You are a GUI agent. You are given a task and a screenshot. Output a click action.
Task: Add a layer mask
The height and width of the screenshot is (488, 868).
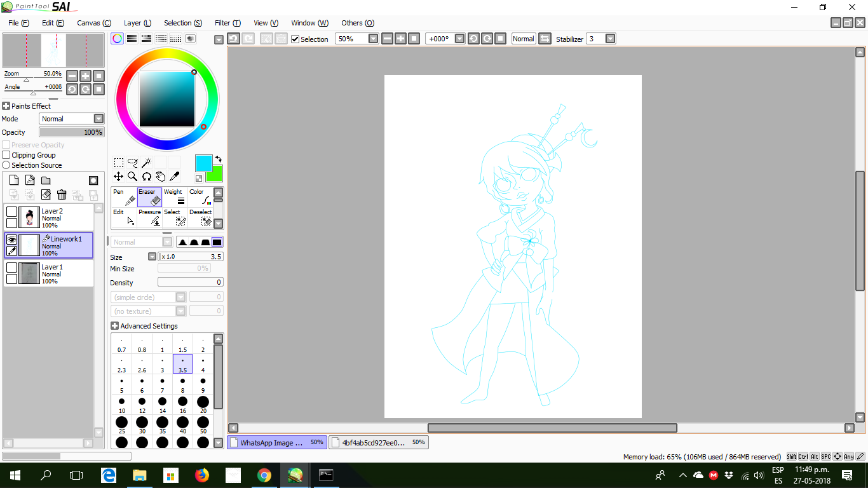click(93, 180)
